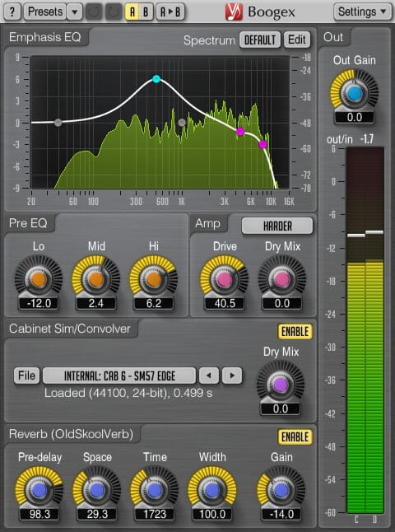This screenshot has height=532, width=395.
Task: Load next cabinet impulse with right arrow
Action: [232, 376]
